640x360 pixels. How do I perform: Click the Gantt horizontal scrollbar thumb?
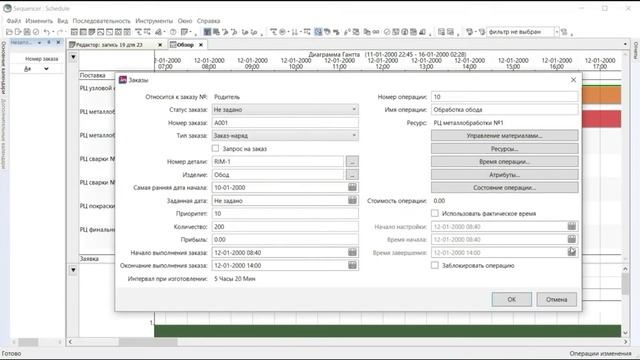point(148,342)
